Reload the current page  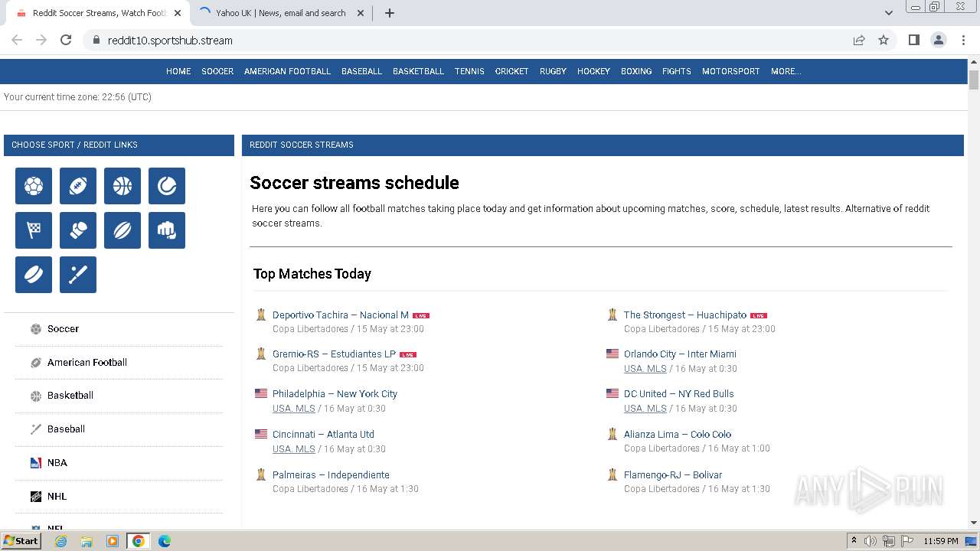pyautogui.click(x=66, y=40)
